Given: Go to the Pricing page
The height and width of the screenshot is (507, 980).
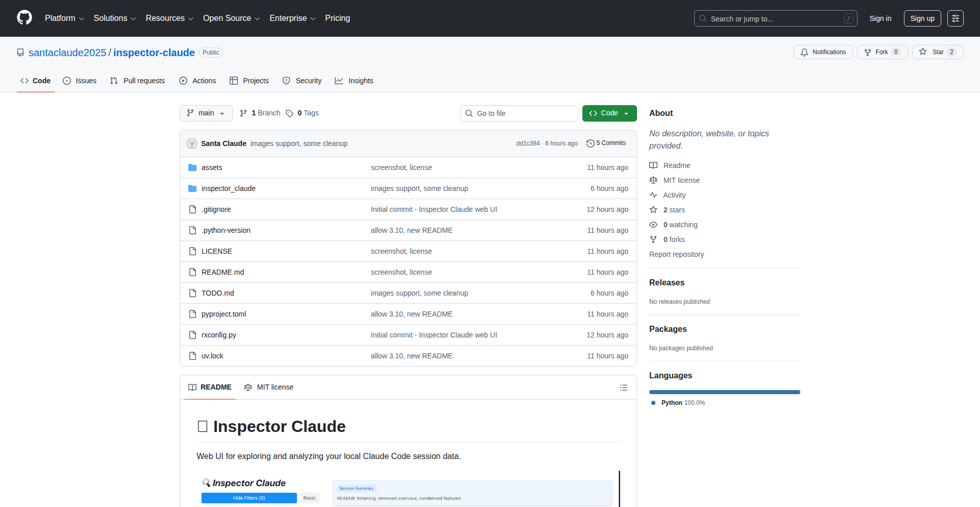Looking at the screenshot, I should point(337,18).
